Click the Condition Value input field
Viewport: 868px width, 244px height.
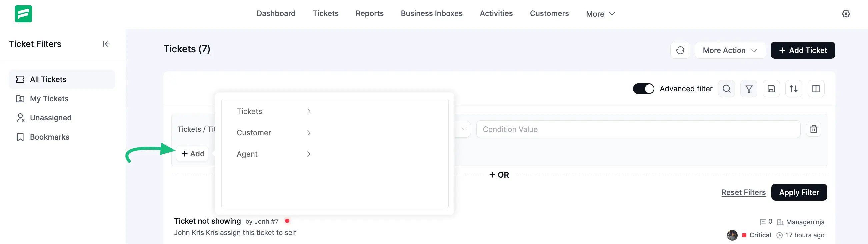point(638,129)
